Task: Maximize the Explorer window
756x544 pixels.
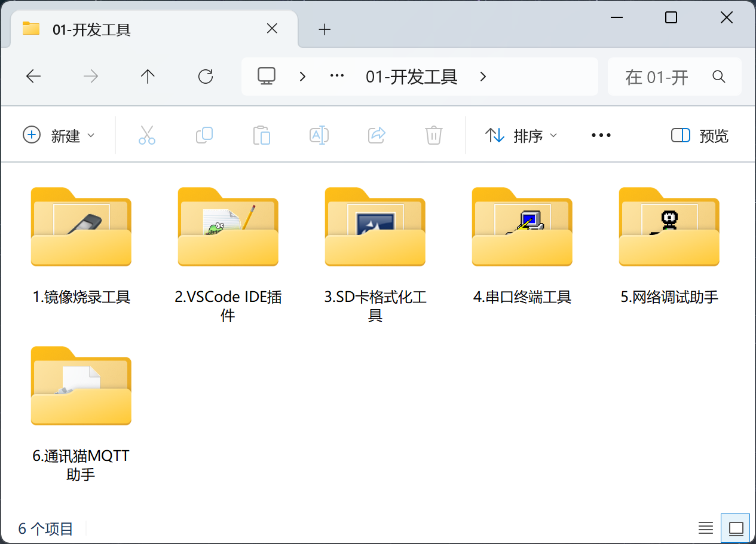Action: tap(671, 17)
